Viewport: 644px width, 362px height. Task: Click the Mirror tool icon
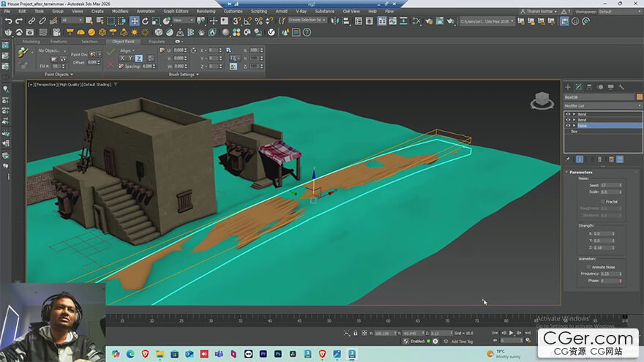click(335, 21)
